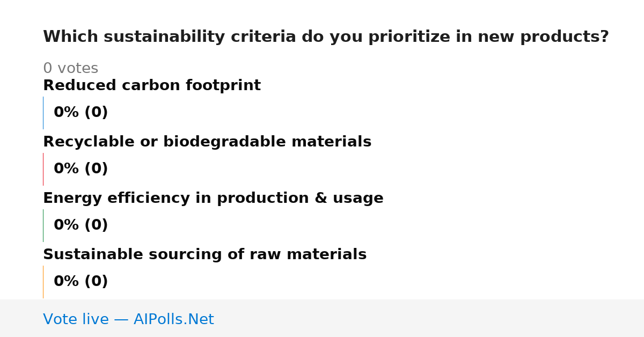Click the green Energy efficiency bar

point(43,225)
